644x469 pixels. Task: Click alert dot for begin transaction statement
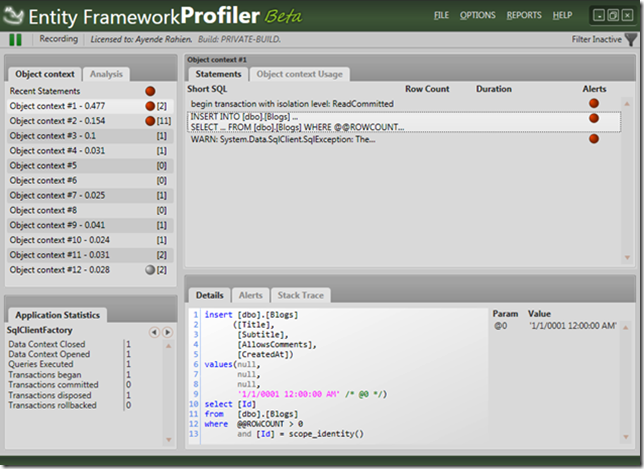tap(593, 103)
